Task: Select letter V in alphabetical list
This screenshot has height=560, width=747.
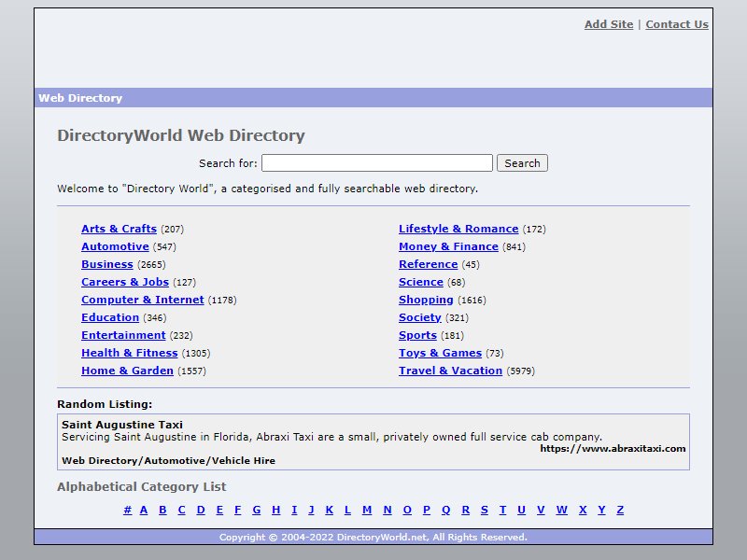Action: pyautogui.click(x=541, y=510)
